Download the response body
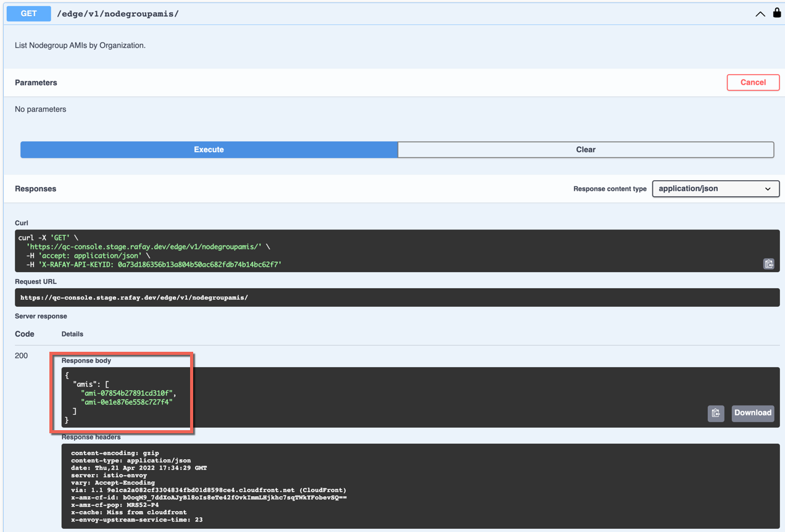The width and height of the screenshot is (785, 532). pyautogui.click(x=752, y=413)
